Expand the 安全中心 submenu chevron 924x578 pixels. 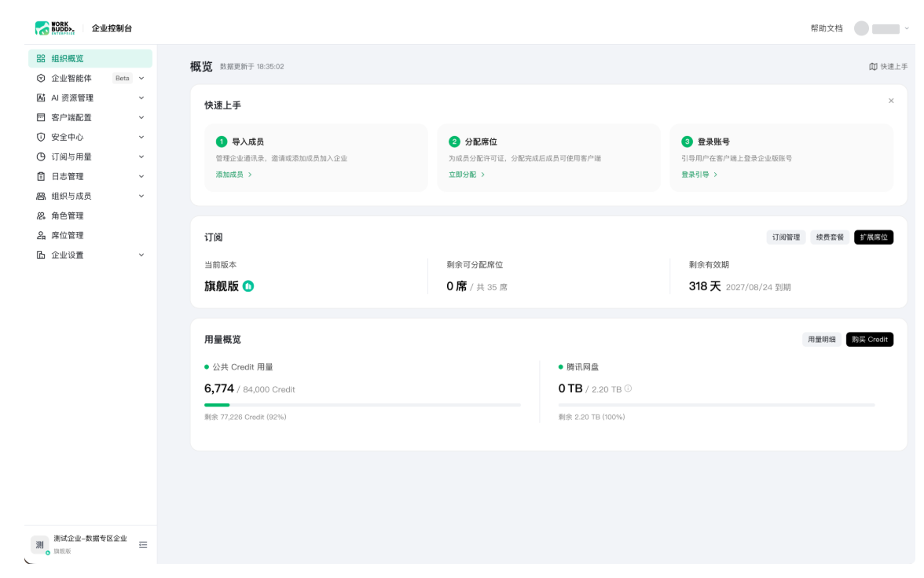(x=141, y=137)
